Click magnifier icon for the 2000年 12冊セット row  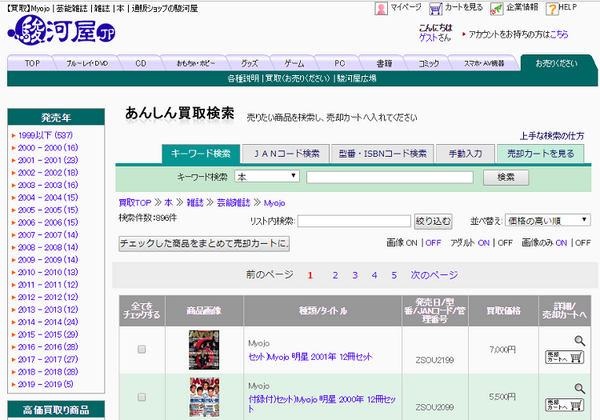pyautogui.click(x=579, y=388)
